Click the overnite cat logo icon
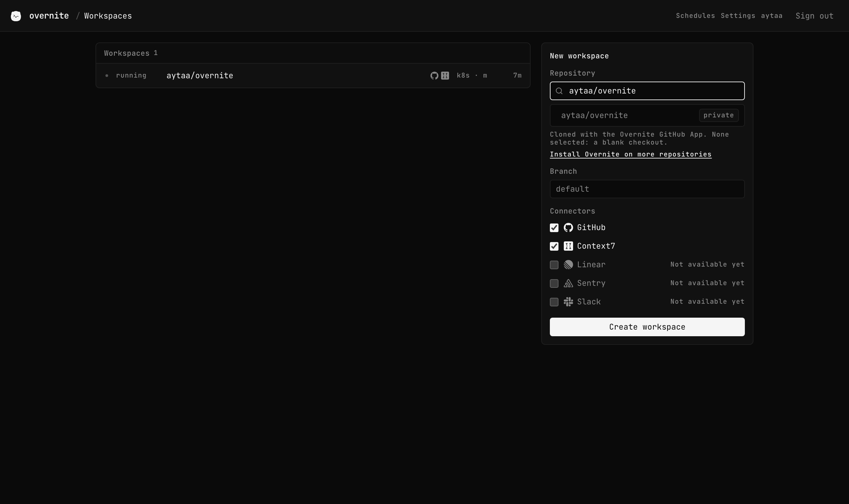Image resolution: width=849 pixels, height=504 pixels. [x=16, y=16]
